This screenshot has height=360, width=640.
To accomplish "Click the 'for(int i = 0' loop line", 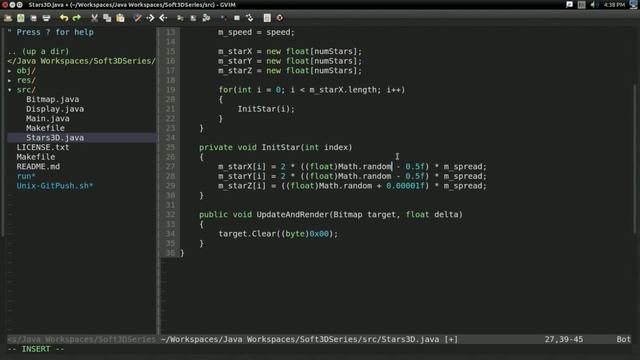I will [311, 90].
